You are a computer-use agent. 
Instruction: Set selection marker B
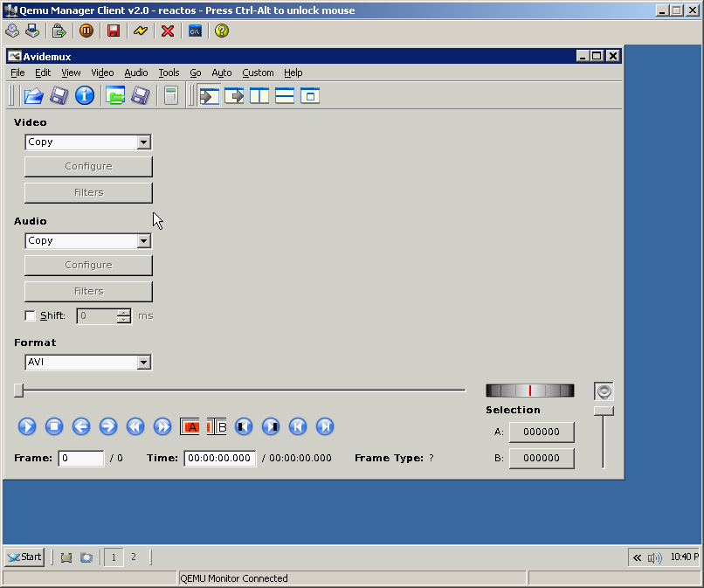point(217,426)
